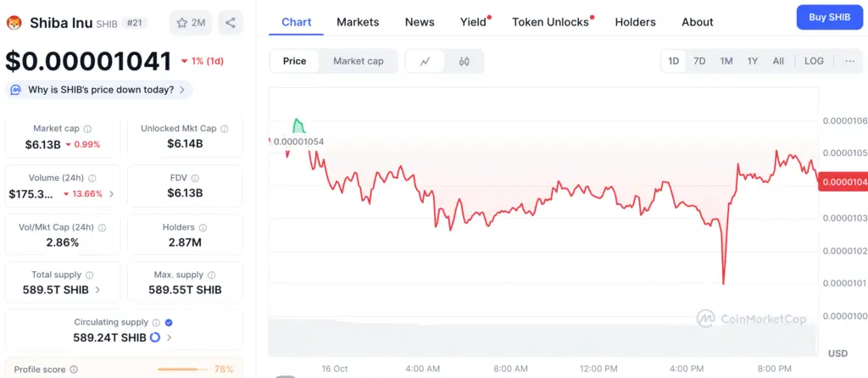Open the chart more options menu

point(849,61)
